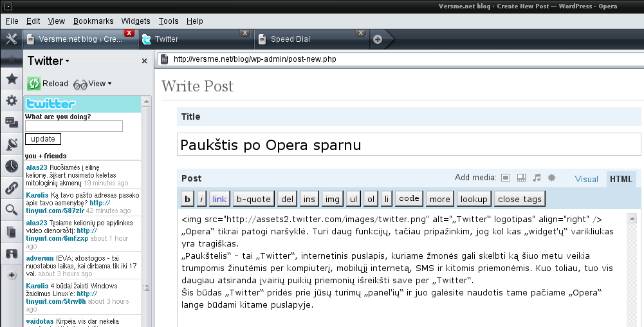Expand the Twitter panel title dropdown
Viewport: 644px width, 327px height.
pyautogui.click(x=48, y=61)
